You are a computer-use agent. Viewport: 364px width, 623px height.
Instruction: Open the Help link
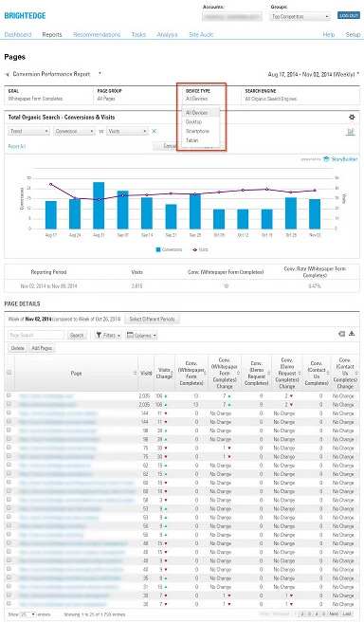coord(329,34)
